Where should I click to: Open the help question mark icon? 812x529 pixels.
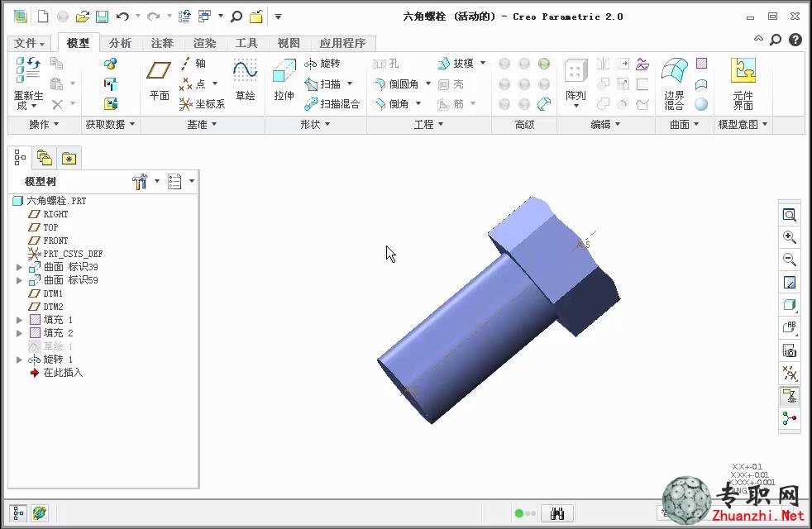coord(795,40)
